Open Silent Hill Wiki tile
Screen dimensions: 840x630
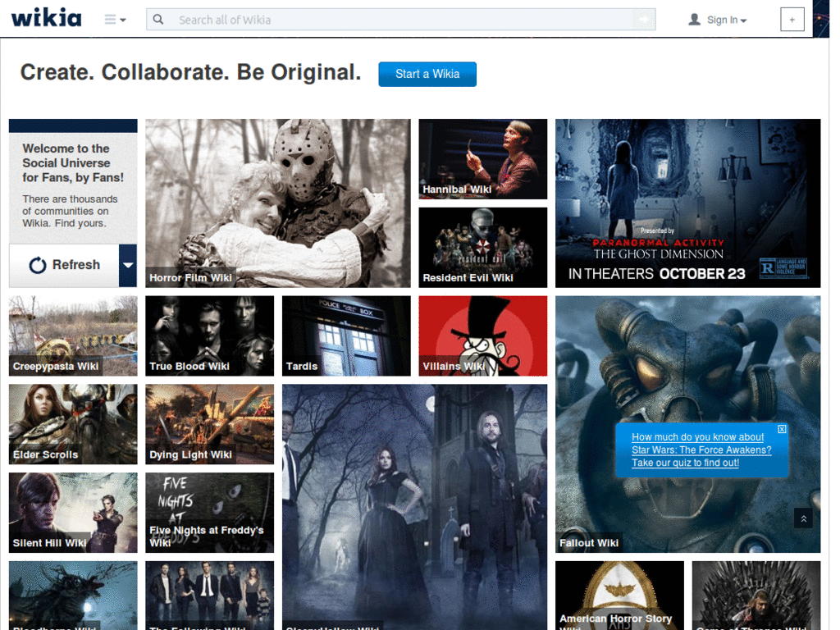(73, 513)
